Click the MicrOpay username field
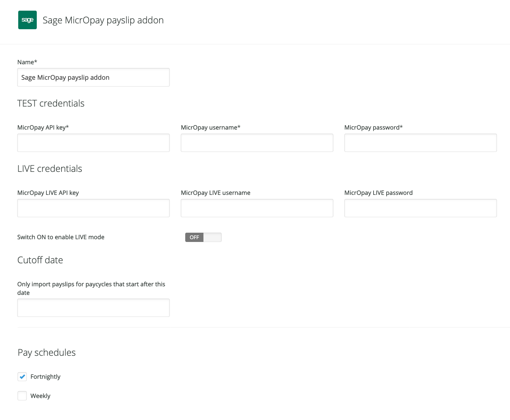The height and width of the screenshot is (420, 510). pyautogui.click(x=257, y=143)
